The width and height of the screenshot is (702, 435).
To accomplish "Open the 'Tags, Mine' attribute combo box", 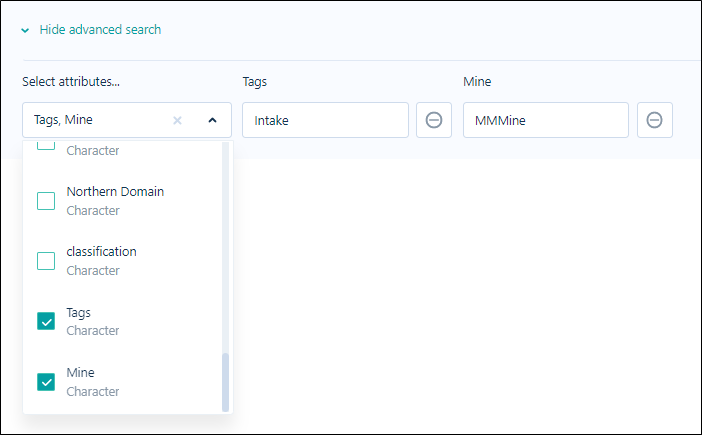I will [x=127, y=120].
